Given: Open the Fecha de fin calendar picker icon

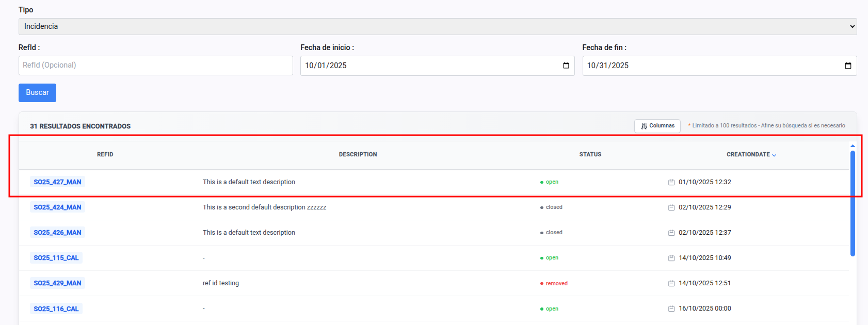Looking at the screenshot, I should point(847,66).
